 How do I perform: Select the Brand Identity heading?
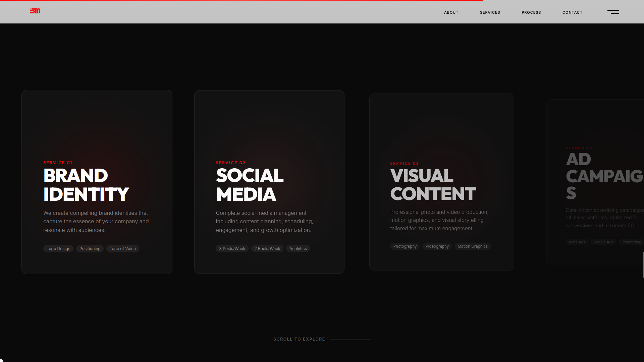pos(86,185)
